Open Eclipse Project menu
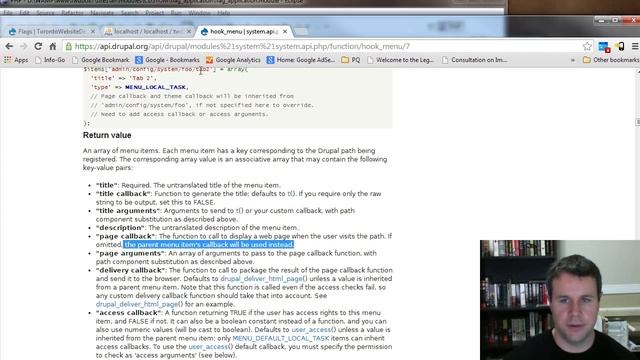Screen dimensions: 640x360 pos(155,13)
